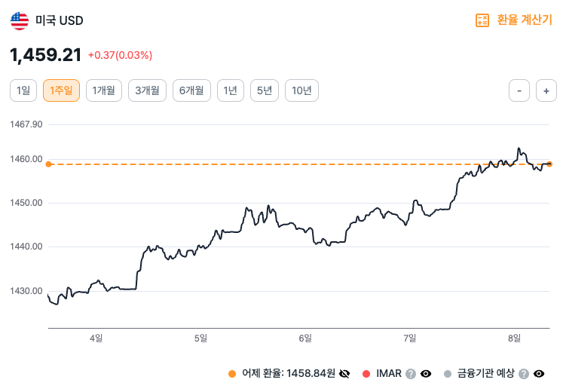This screenshot has height=392, width=563.
Task: Click the IMAR help question mark
Action: click(x=411, y=373)
